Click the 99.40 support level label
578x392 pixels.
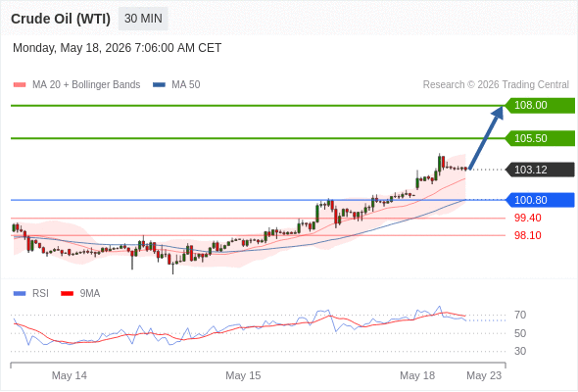click(527, 218)
